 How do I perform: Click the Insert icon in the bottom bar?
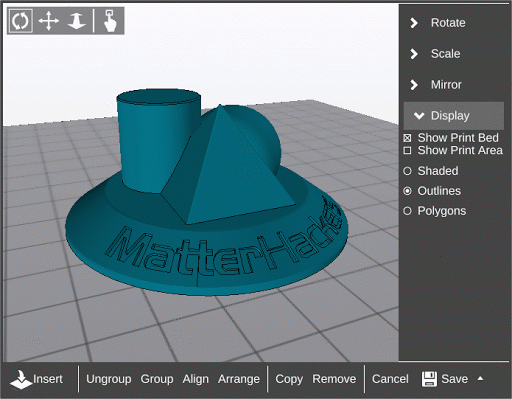tap(21, 380)
